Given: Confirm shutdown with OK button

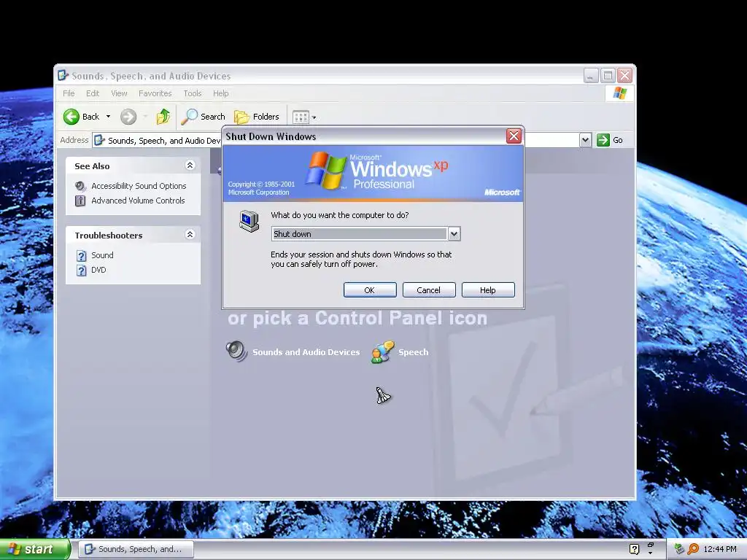Looking at the screenshot, I should pyautogui.click(x=370, y=290).
